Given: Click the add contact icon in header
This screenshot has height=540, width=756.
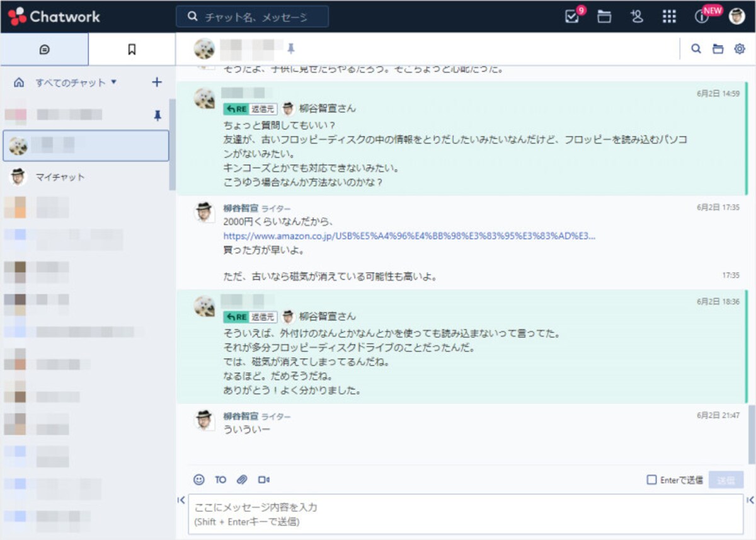Looking at the screenshot, I should point(636,16).
